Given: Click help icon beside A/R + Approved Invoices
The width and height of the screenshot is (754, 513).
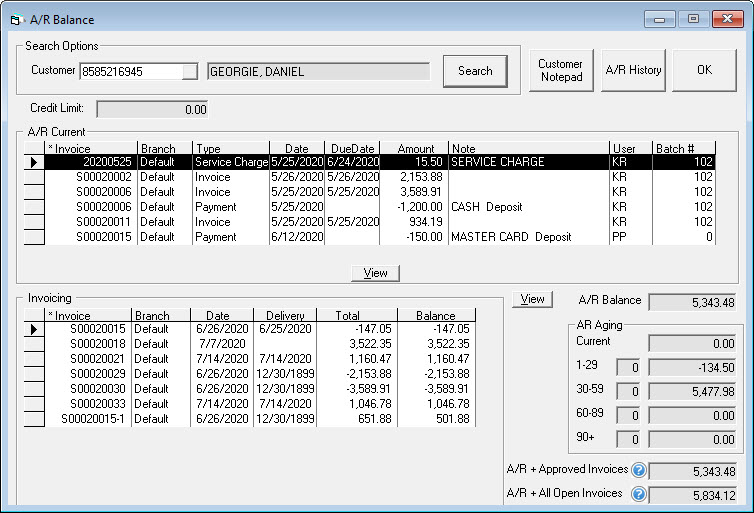Looking at the screenshot, I should click(639, 470).
